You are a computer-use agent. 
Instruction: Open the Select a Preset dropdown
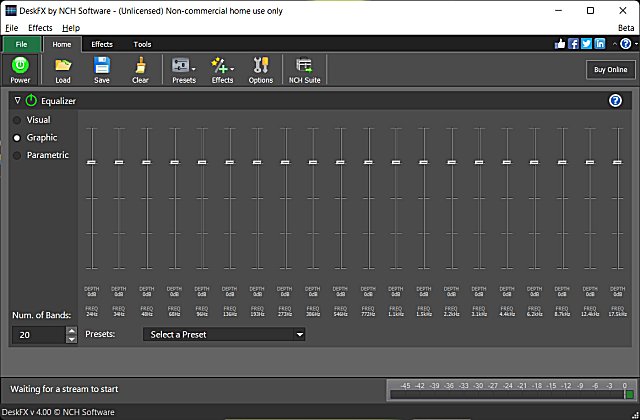click(224, 334)
